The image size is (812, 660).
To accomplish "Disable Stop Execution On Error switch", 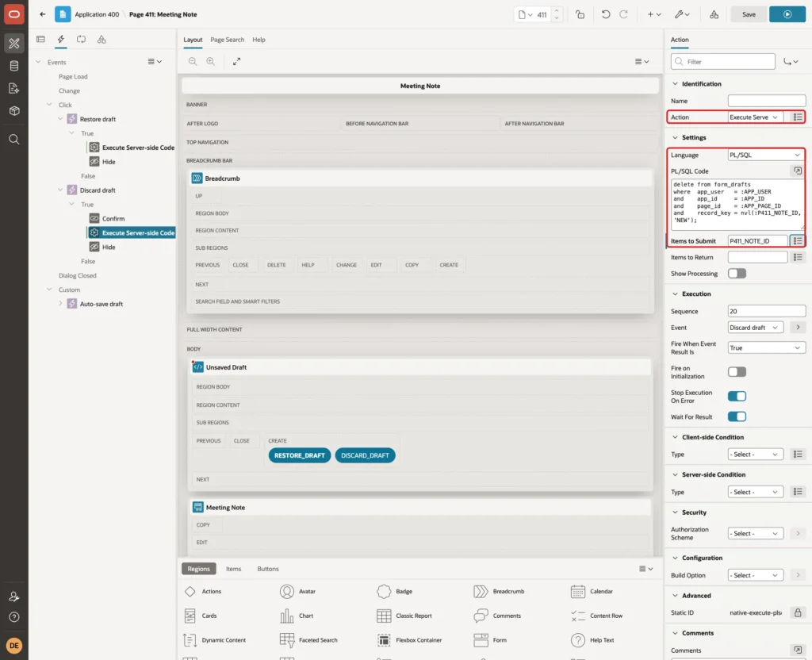I will coord(737,397).
